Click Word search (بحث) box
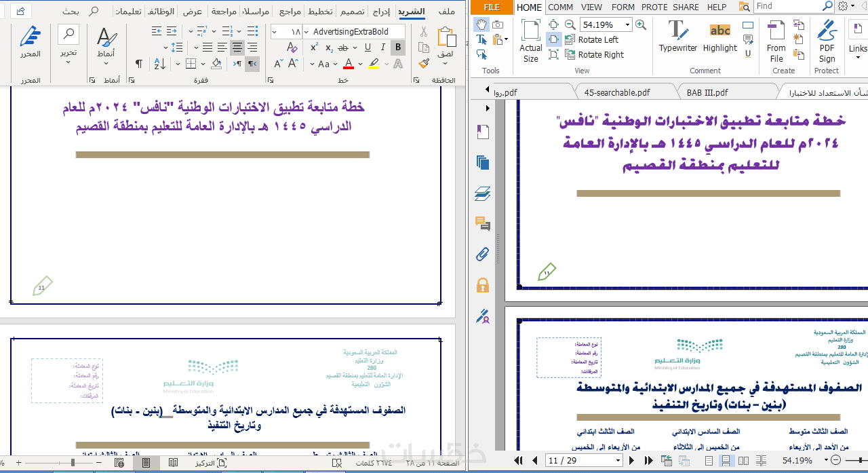868x473 pixels. click(x=82, y=12)
